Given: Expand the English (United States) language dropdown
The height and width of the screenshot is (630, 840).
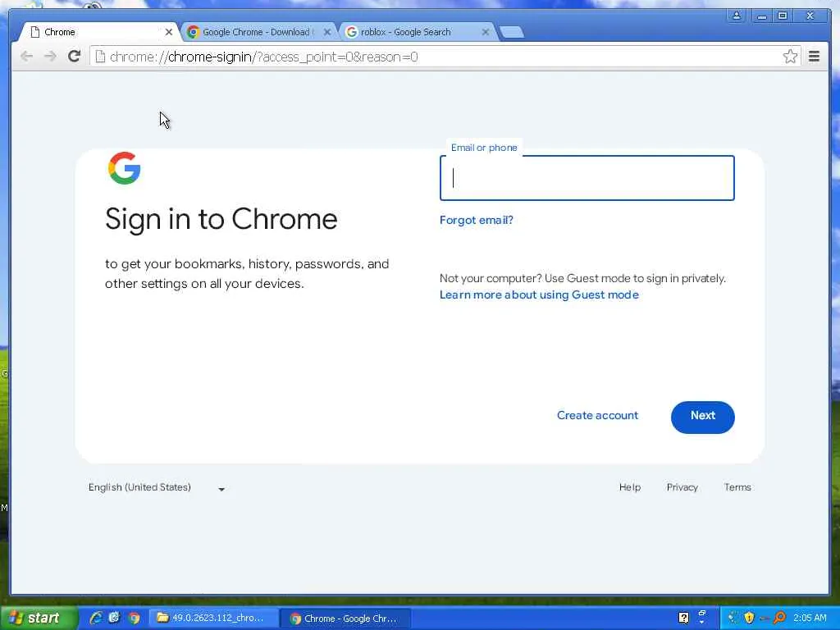Looking at the screenshot, I should [157, 487].
